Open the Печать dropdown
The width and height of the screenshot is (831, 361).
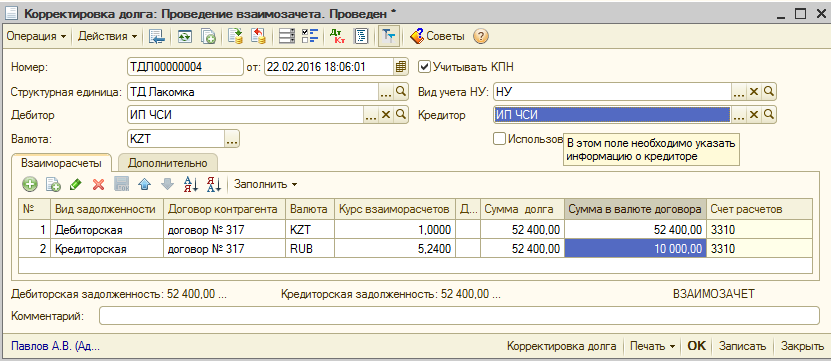(652, 346)
